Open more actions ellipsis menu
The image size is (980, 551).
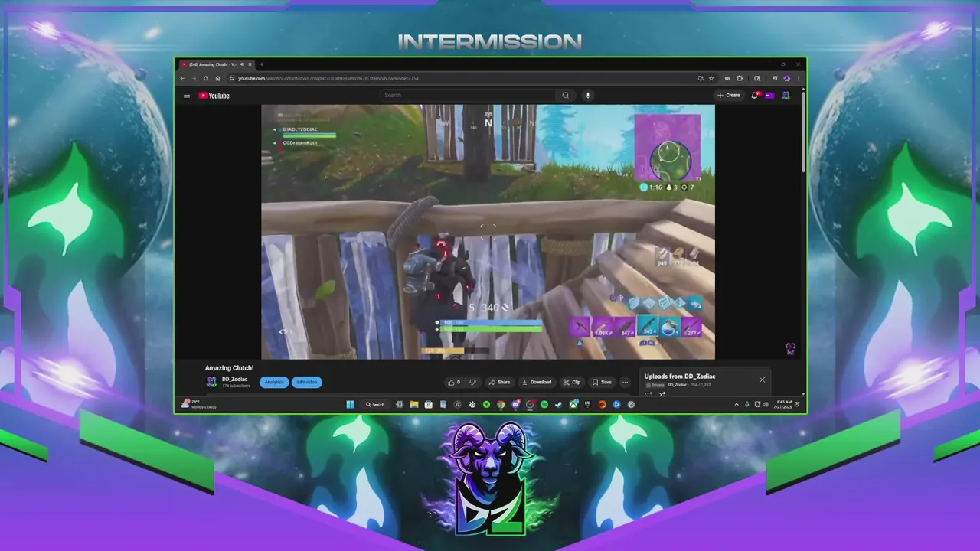625,382
